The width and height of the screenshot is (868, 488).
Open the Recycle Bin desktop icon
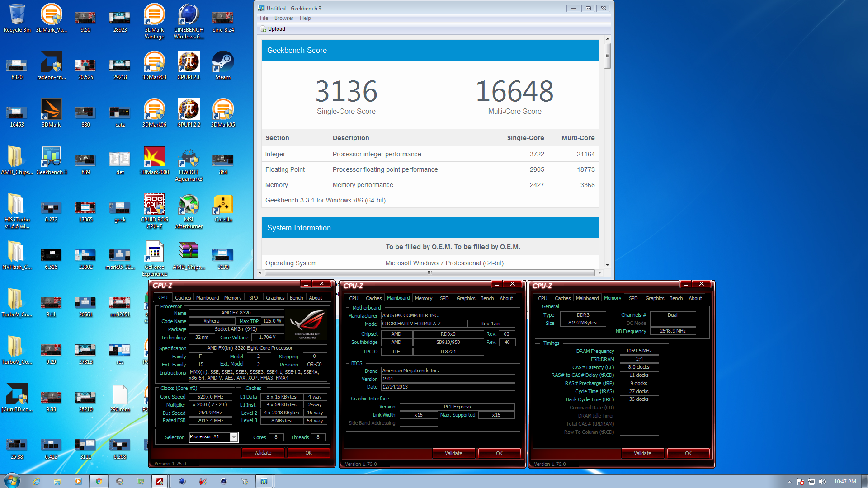17,18
